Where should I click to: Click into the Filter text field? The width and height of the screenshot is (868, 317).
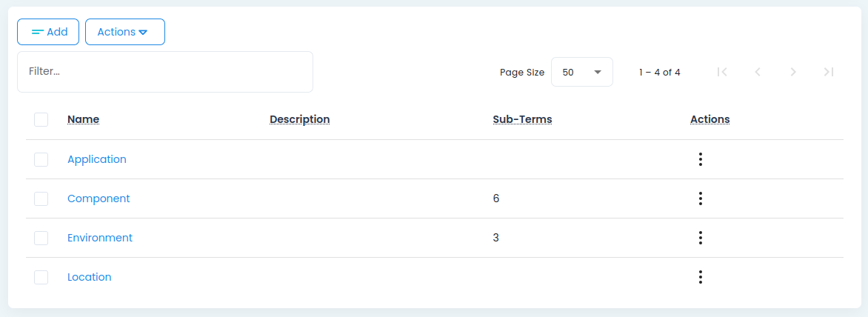point(164,72)
